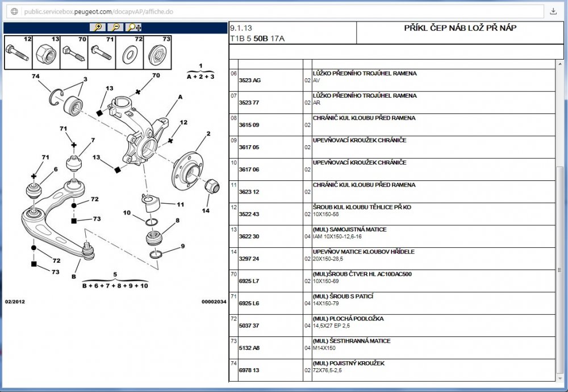Click label 6 near left bushing
568x392 pixels.
(56, 169)
